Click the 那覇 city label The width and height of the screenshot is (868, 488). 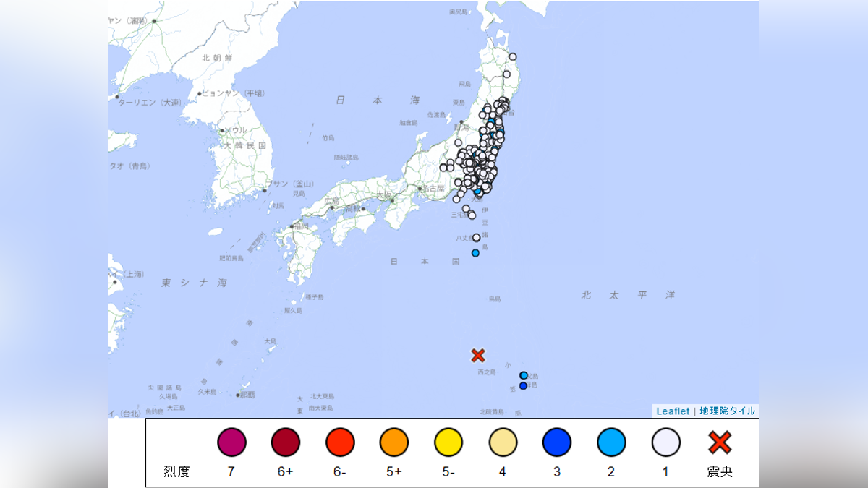247,395
